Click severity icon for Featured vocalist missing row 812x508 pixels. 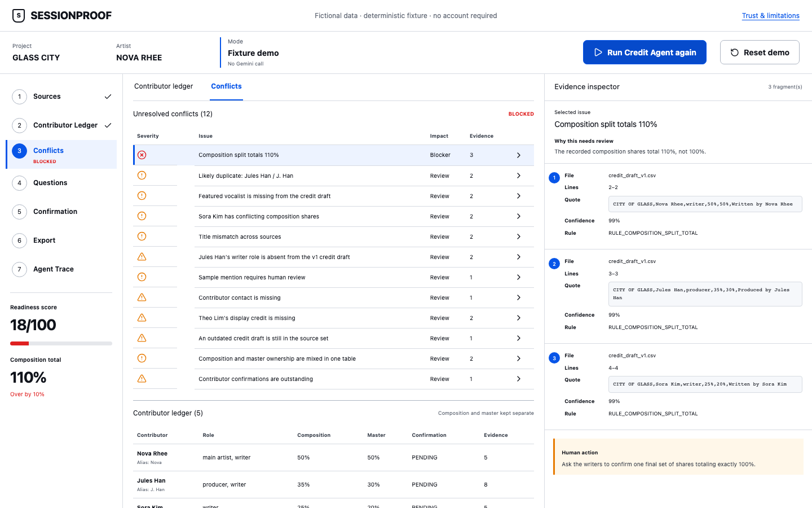click(x=142, y=196)
